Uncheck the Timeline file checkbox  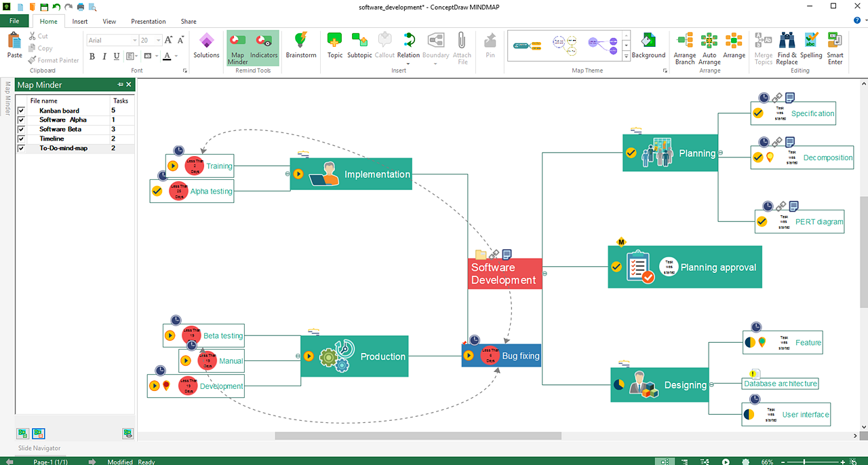(21, 139)
